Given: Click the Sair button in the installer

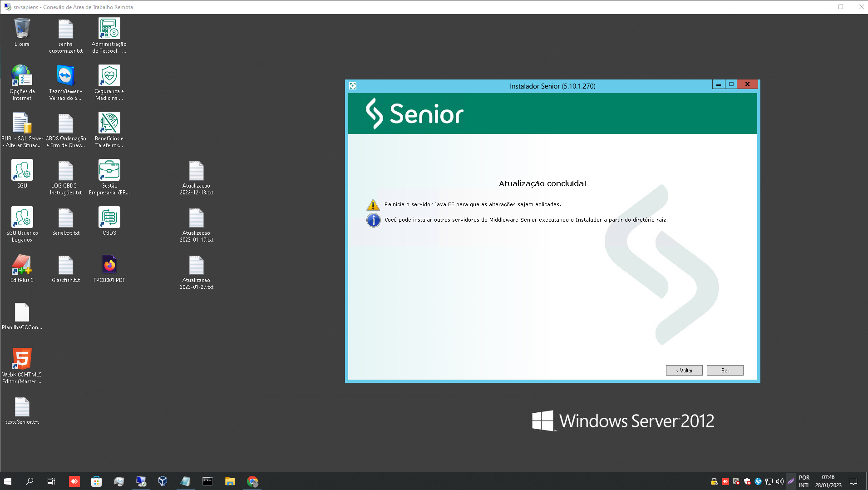Looking at the screenshot, I should tap(725, 371).
